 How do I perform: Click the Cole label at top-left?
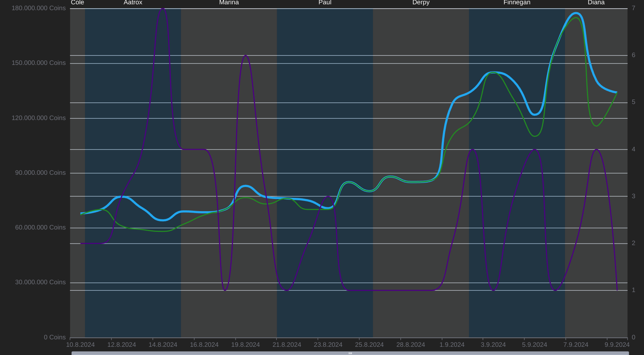tap(77, 3)
